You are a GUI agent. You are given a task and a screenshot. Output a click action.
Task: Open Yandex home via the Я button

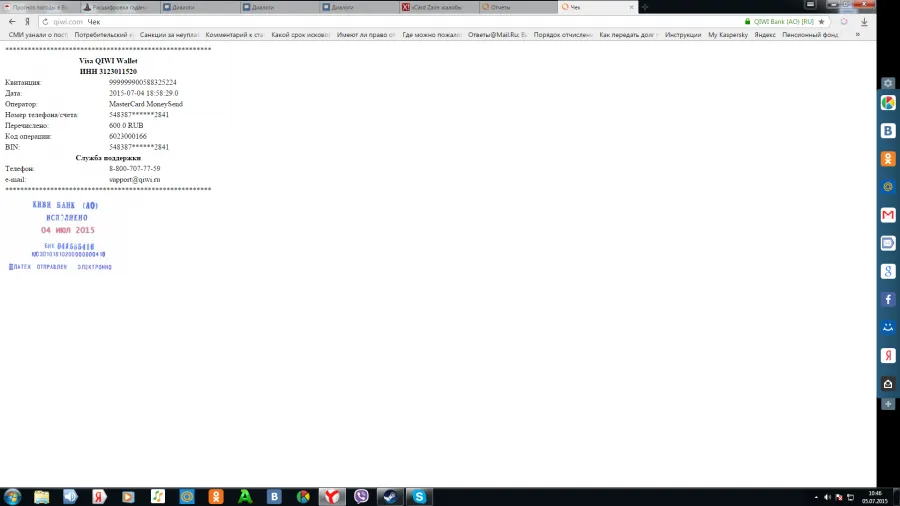[27, 22]
